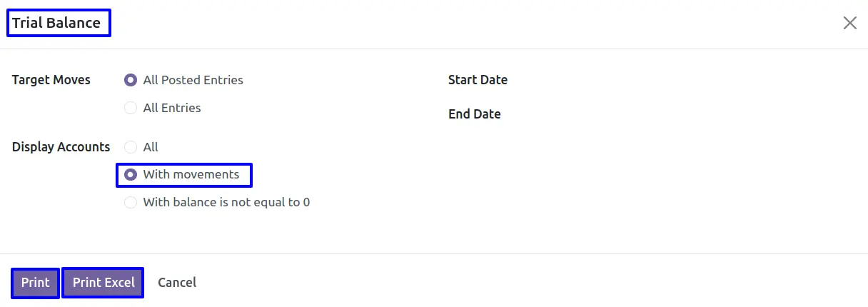Click the 'With movements' label text
Screen dimensions: 868x307
pos(191,174)
